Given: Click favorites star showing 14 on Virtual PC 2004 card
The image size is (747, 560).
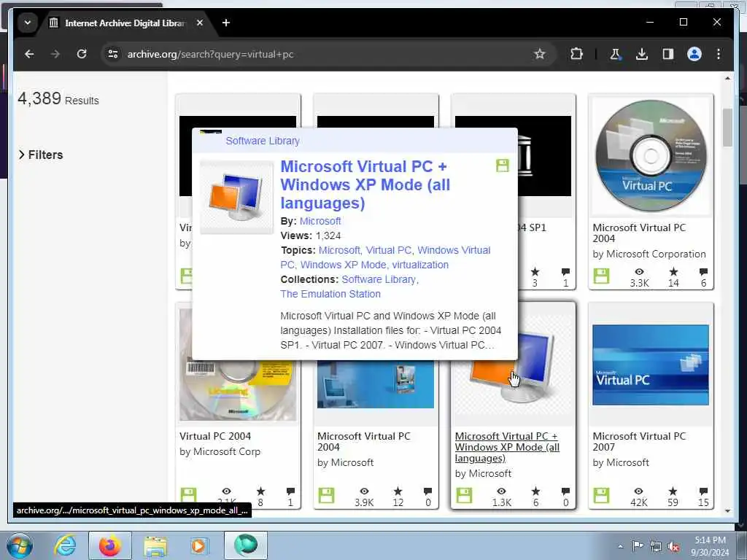Looking at the screenshot, I should pos(673,272).
